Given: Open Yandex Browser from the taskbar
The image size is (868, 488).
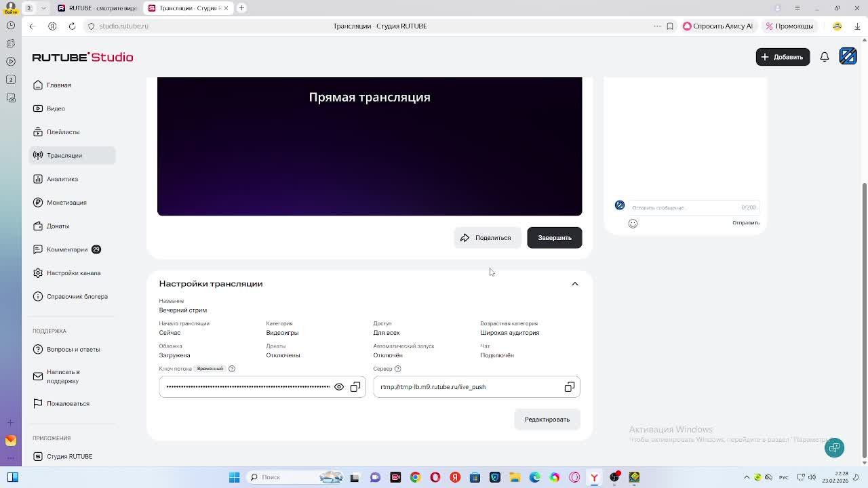Looking at the screenshot, I should point(594,477).
